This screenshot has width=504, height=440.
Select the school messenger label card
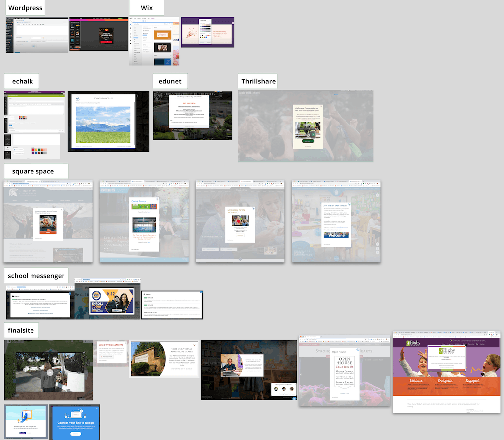click(x=36, y=276)
